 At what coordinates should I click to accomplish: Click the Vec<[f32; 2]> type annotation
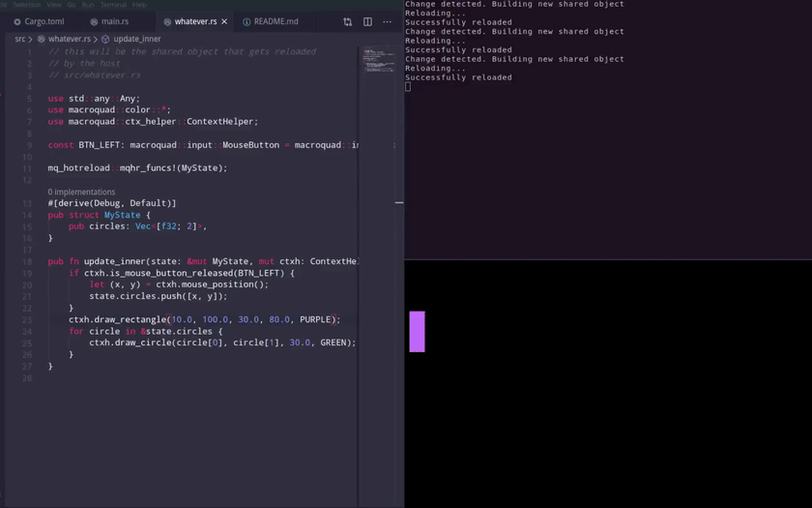[169, 226]
